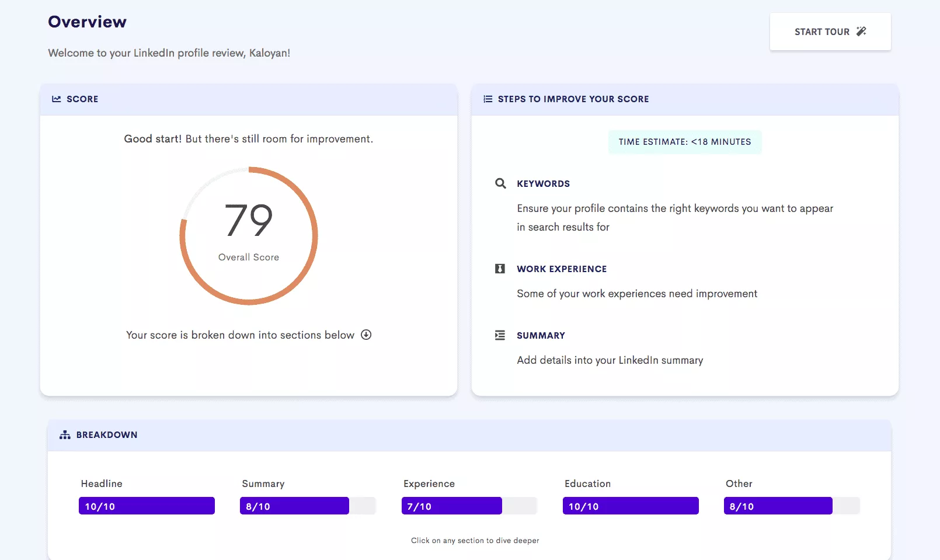940x560 pixels.
Task: Click the Experience section label
Action: (x=429, y=484)
